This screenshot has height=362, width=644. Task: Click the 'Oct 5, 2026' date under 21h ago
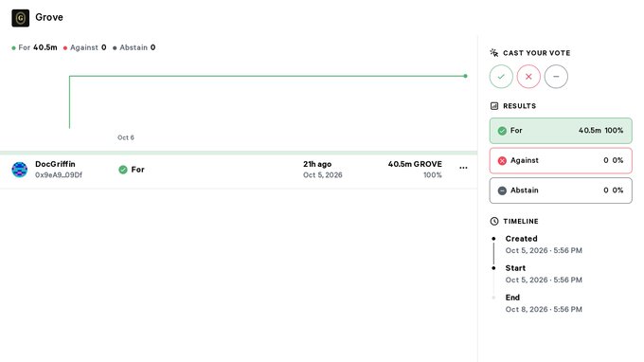coord(322,175)
